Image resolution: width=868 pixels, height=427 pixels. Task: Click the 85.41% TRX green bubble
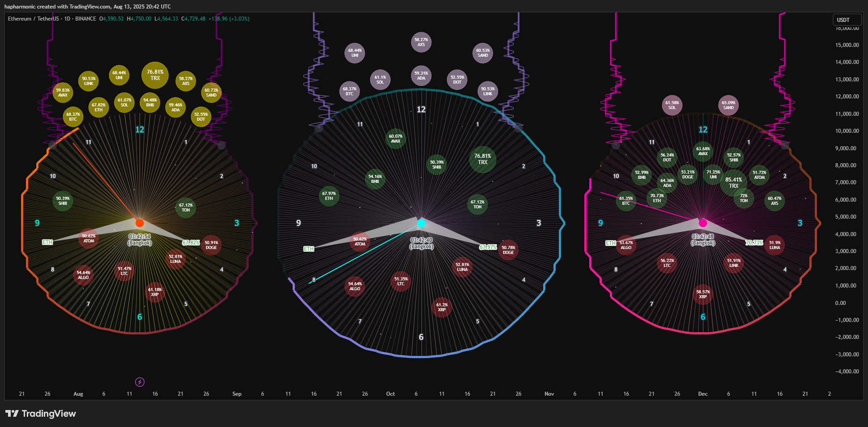pyautogui.click(x=733, y=183)
